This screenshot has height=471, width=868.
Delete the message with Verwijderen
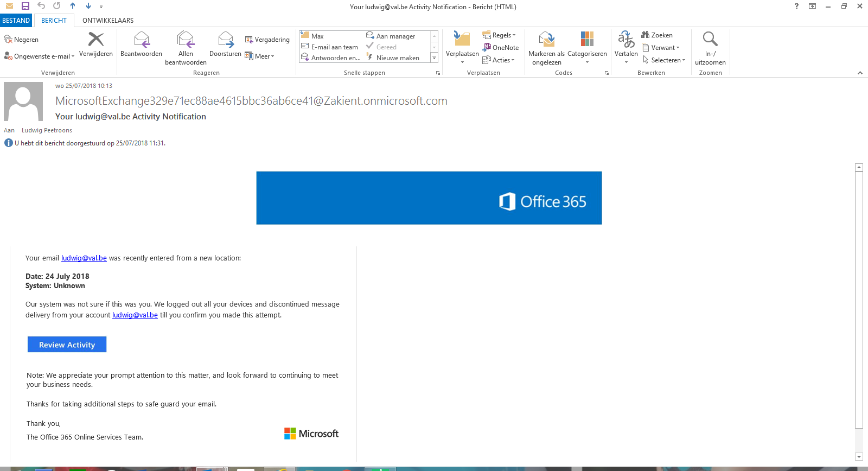tap(96, 44)
